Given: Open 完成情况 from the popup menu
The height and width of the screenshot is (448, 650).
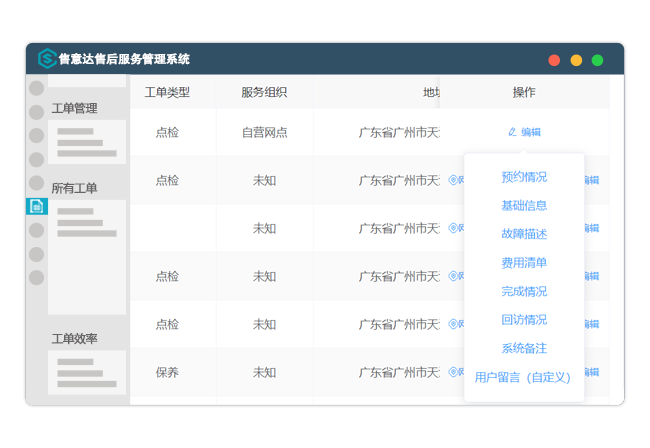Looking at the screenshot, I should coord(524,291).
